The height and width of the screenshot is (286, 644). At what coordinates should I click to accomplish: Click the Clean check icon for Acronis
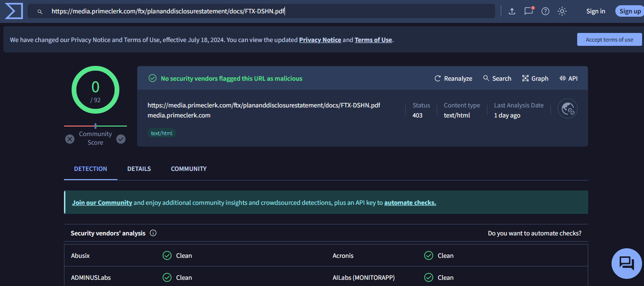pyautogui.click(x=429, y=255)
